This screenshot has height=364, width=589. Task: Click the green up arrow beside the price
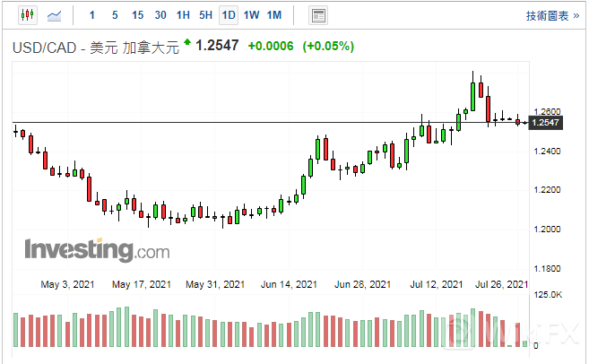pos(186,42)
